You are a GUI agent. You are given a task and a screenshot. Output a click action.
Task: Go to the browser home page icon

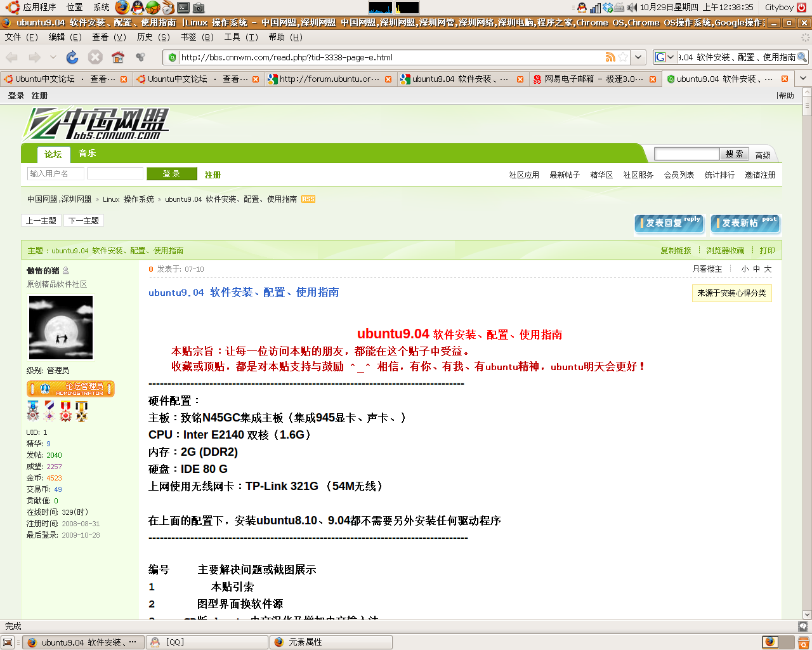[118, 57]
